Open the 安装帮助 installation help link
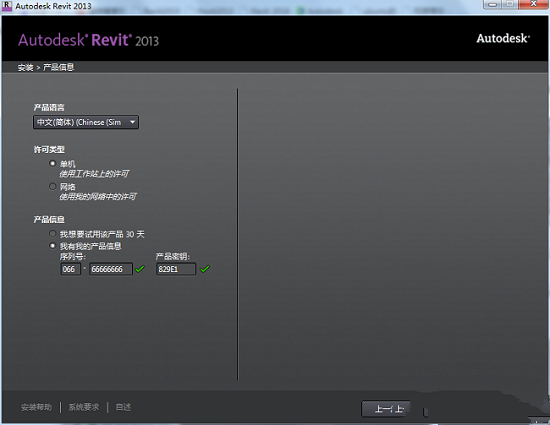The image size is (550, 425). 36,407
